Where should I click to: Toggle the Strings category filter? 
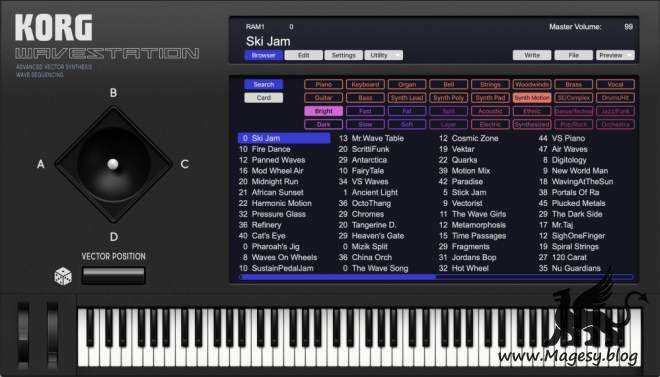(x=490, y=85)
